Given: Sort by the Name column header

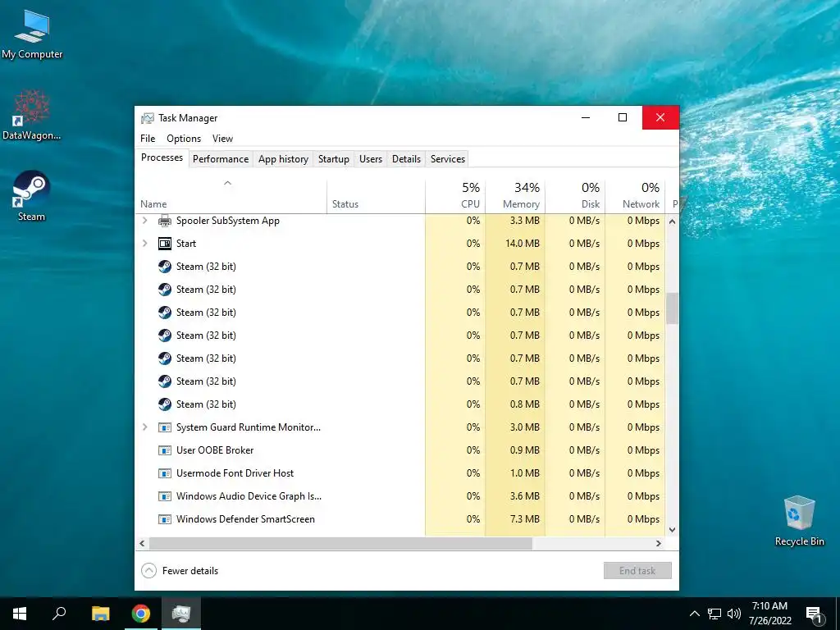Looking at the screenshot, I should (x=231, y=196).
